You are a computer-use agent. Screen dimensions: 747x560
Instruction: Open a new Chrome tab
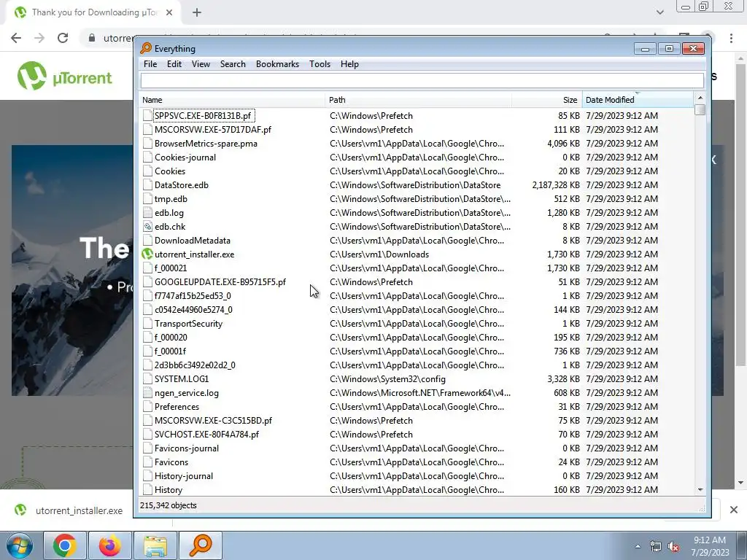point(197,12)
